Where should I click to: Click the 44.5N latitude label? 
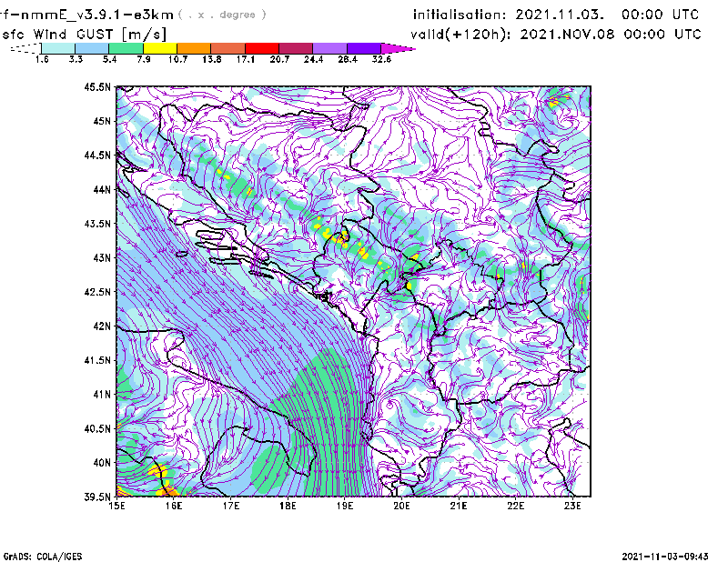coord(97,155)
